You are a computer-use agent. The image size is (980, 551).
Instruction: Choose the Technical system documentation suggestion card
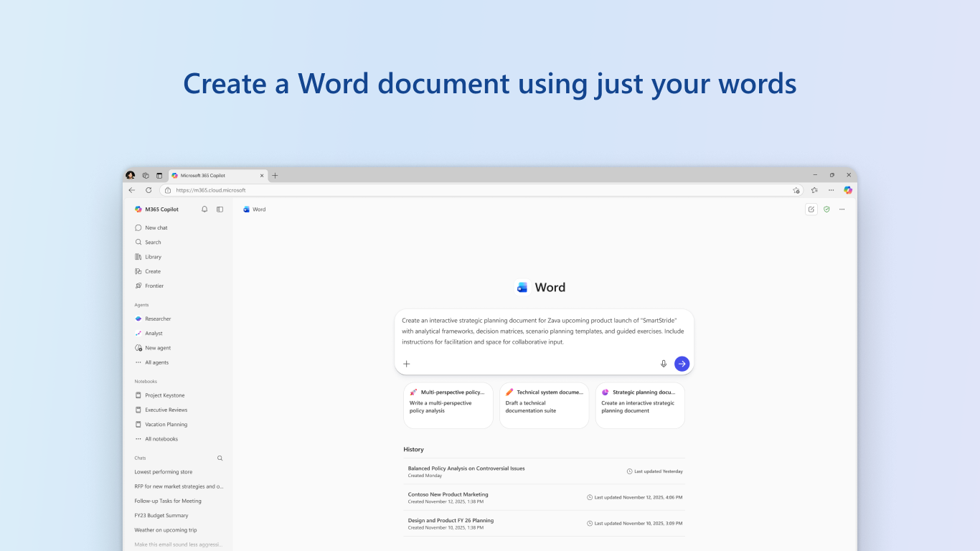coord(545,405)
